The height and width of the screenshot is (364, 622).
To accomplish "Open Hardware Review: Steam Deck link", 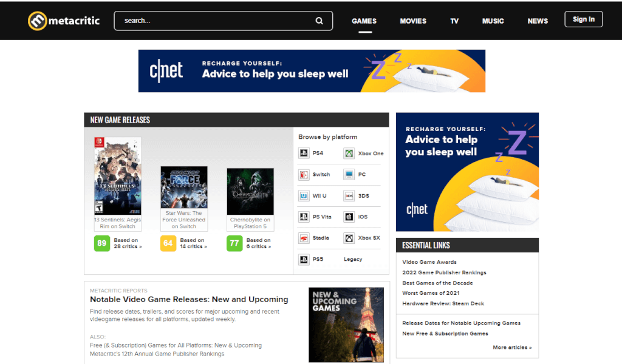I will [x=443, y=304].
